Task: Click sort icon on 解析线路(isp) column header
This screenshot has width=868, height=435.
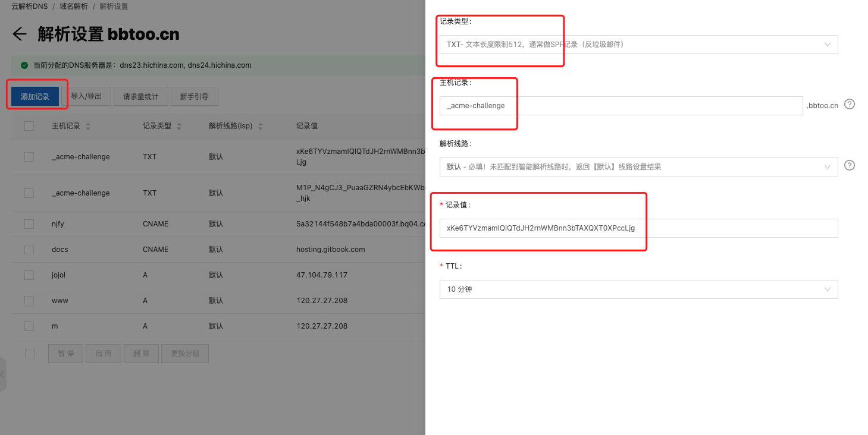Action: (260, 127)
